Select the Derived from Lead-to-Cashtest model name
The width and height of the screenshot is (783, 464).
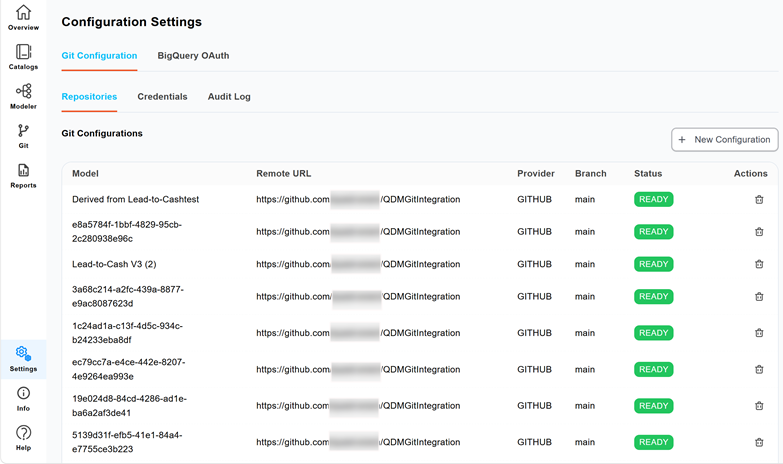click(135, 199)
